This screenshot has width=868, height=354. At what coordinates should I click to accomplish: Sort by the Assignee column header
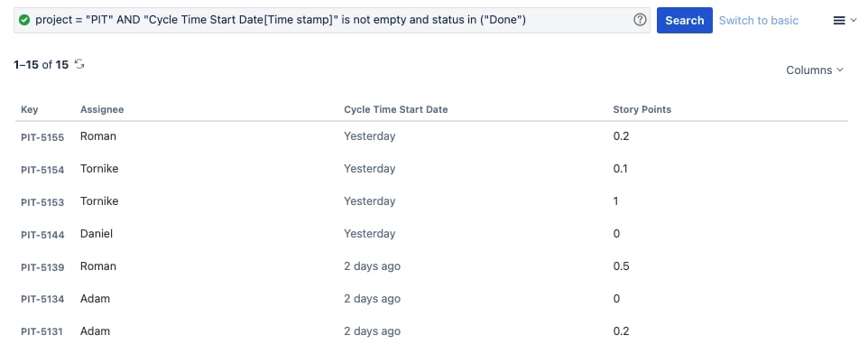(102, 109)
